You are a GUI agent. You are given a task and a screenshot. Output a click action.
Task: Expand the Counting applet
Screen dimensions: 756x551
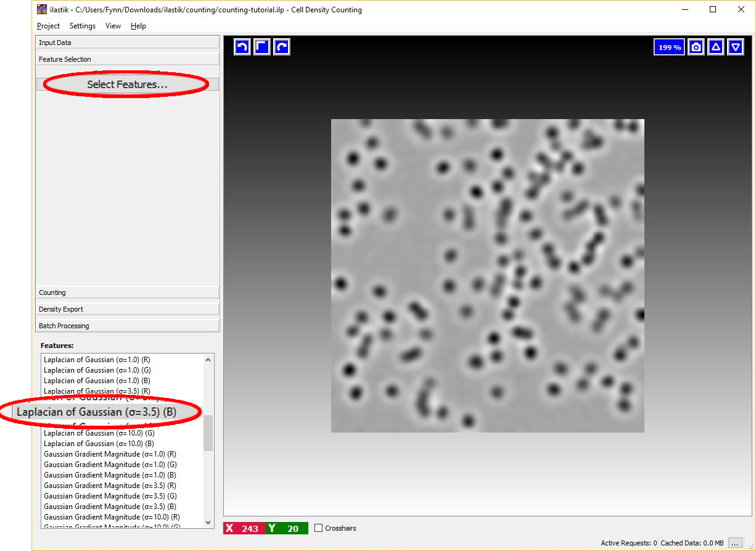point(128,292)
